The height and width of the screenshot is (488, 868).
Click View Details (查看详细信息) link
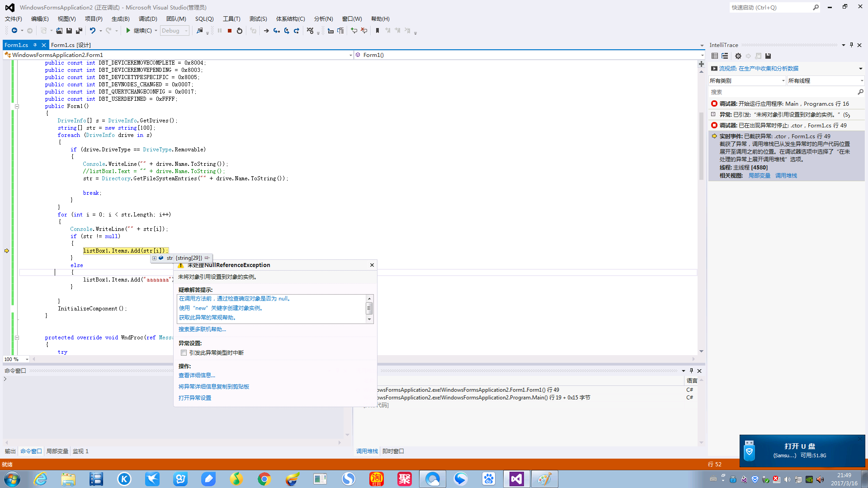(197, 375)
